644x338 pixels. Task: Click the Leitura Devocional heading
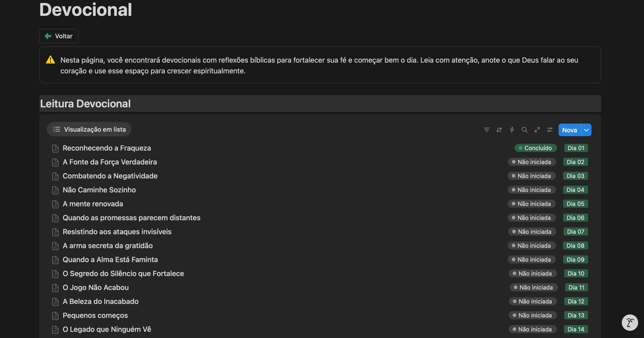pos(85,104)
